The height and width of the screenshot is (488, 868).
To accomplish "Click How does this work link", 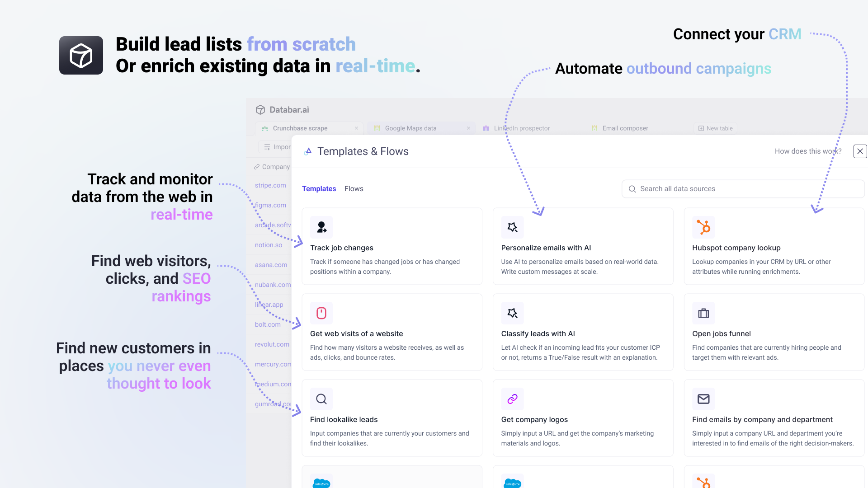I will (x=808, y=151).
